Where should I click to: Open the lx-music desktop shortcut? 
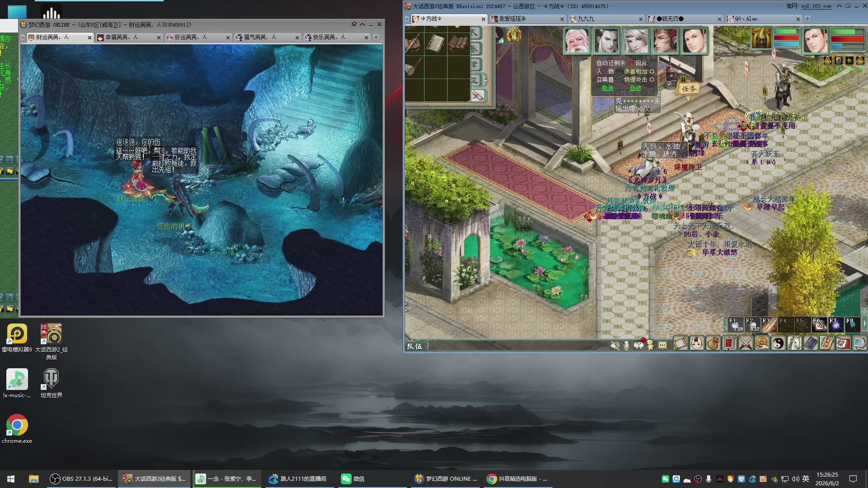[x=17, y=383]
